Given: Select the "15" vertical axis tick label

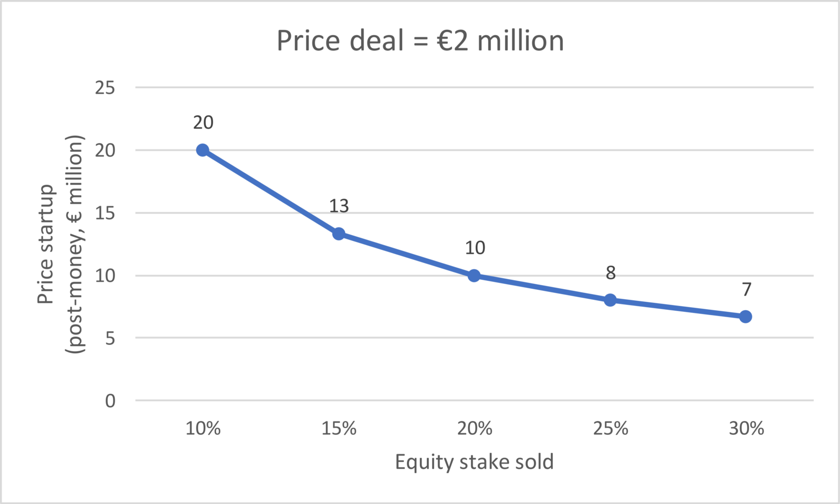Looking at the screenshot, I should coord(105,213).
